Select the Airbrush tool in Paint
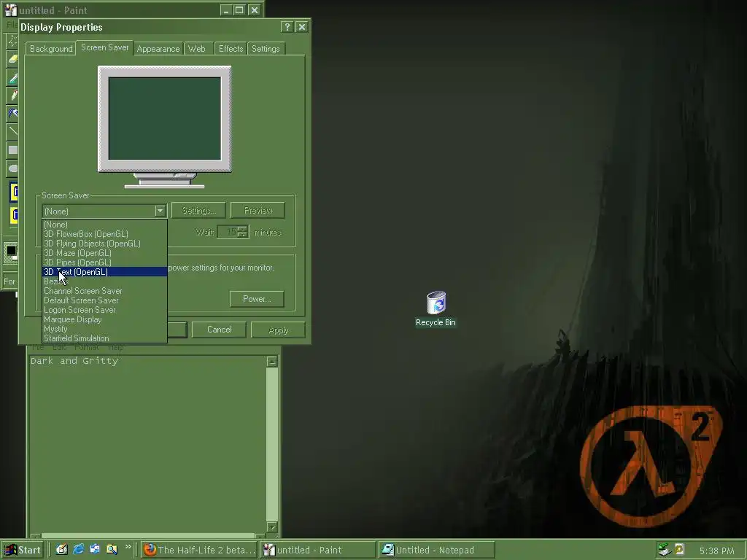 pyautogui.click(x=12, y=113)
